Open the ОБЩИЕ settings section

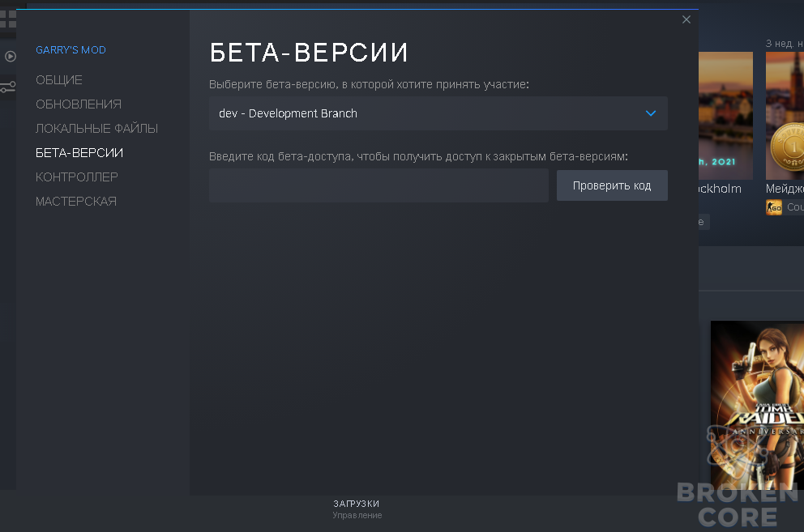pos(59,80)
